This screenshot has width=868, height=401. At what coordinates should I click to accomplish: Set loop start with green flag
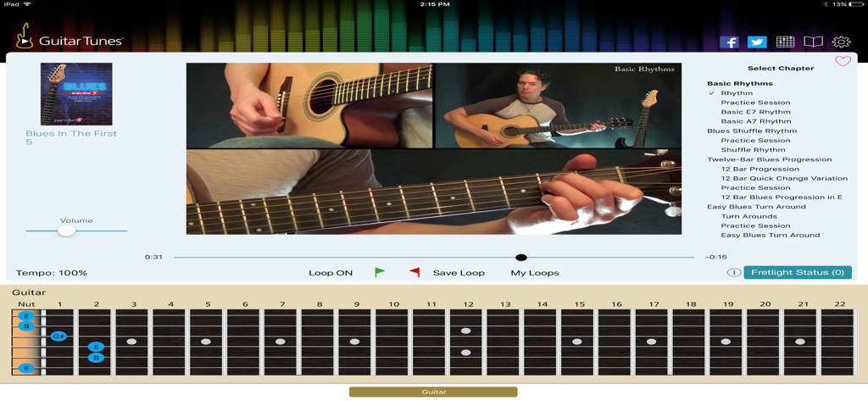[380, 272]
